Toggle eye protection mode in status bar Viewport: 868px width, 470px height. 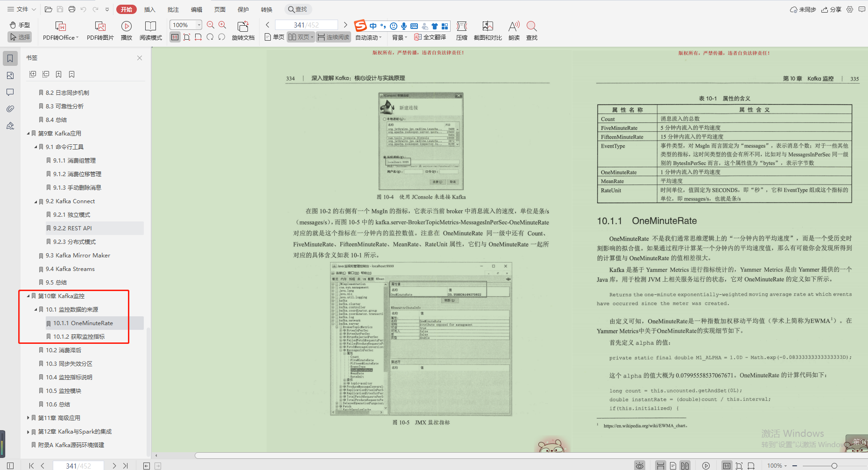pyautogui.click(x=640, y=465)
